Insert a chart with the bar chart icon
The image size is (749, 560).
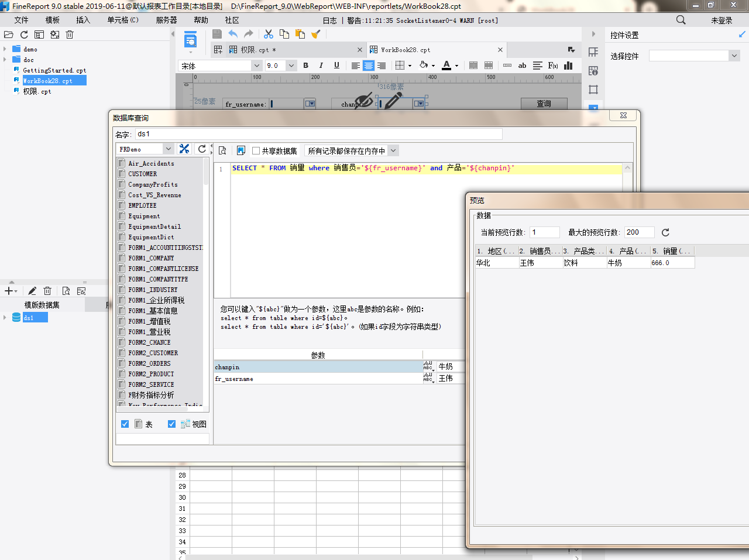(x=568, y=66)
